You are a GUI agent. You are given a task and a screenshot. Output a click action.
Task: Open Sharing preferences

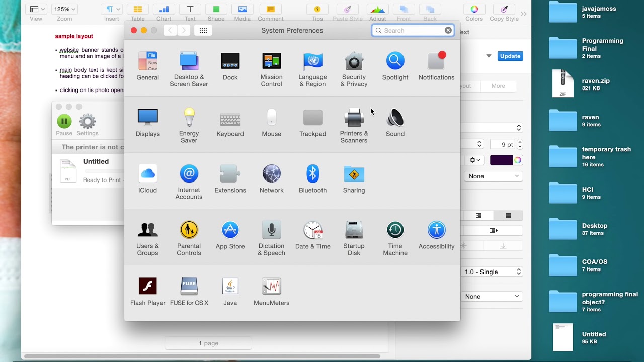[x=354, y=178]
